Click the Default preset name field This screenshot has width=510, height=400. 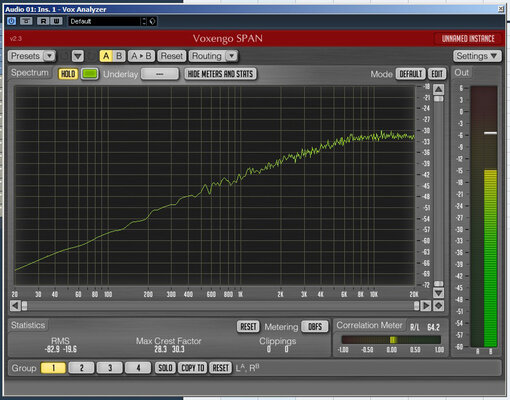tap(105, 21)
